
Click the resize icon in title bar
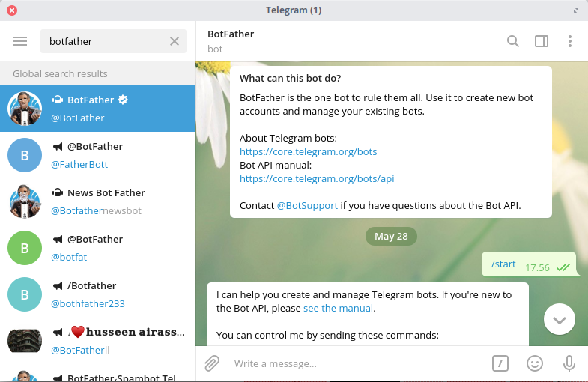tap(576, 10)
